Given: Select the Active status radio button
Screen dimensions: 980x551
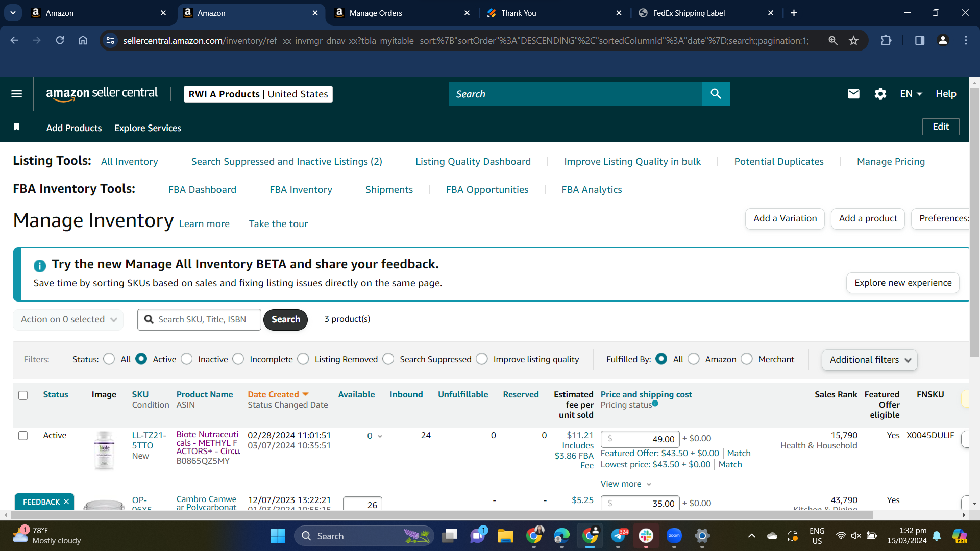Looking at the screenshot, I should click(141, 359).
